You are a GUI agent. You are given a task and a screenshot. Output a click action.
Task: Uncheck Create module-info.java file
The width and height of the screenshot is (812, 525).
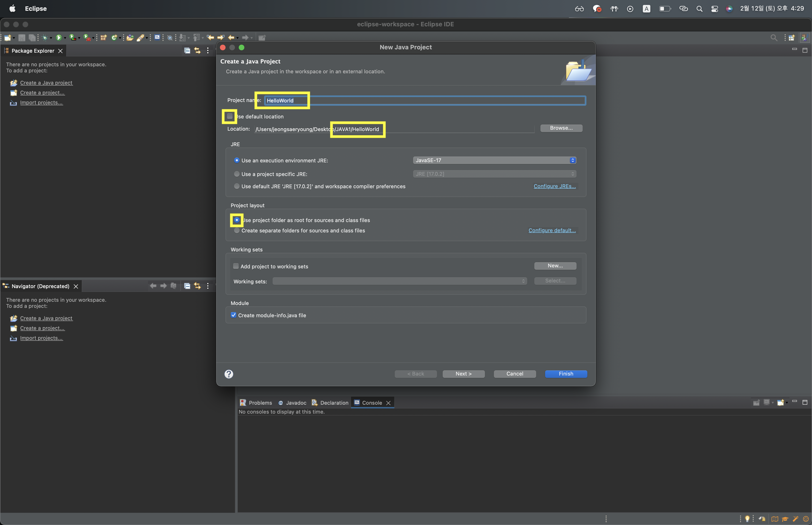[x=233, y=315]
